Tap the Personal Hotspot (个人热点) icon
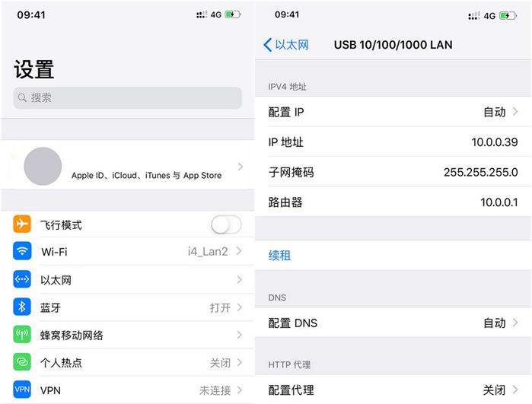The width and height of the screenshot is (532, 404). point(22,362)
